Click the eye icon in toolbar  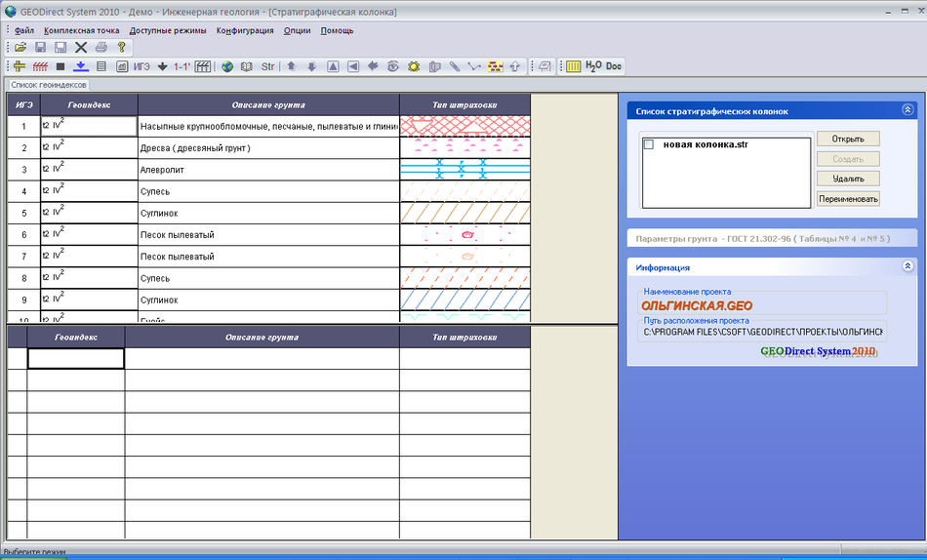[x=393, y=66]
